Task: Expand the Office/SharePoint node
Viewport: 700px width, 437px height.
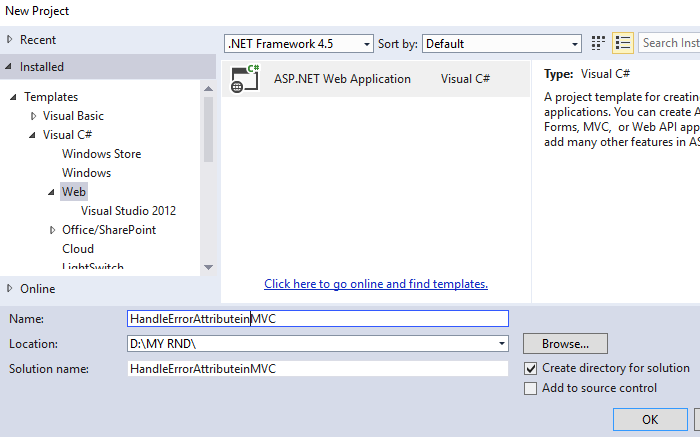Action: point(52,230)
